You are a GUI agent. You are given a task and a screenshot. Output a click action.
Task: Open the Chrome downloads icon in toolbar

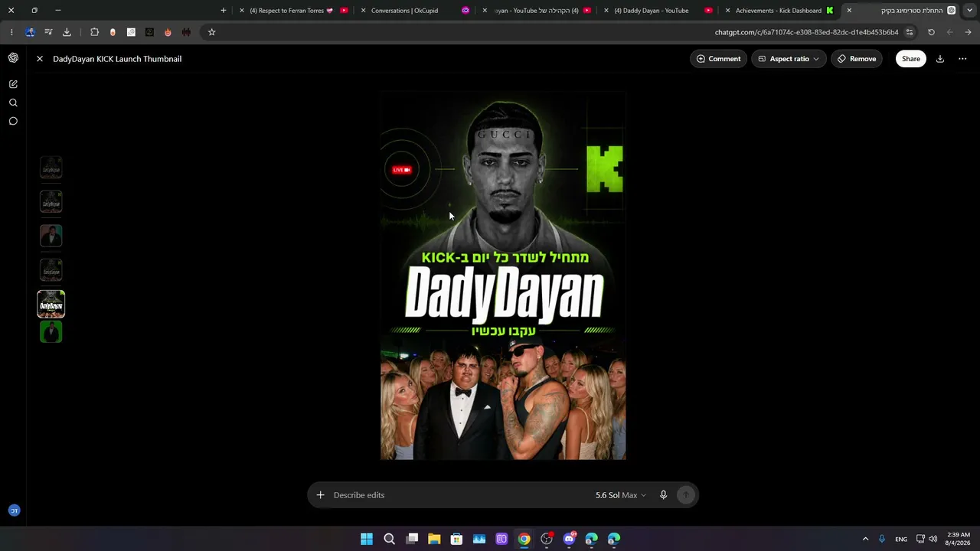pyautogui.click(x=67, y=32)
